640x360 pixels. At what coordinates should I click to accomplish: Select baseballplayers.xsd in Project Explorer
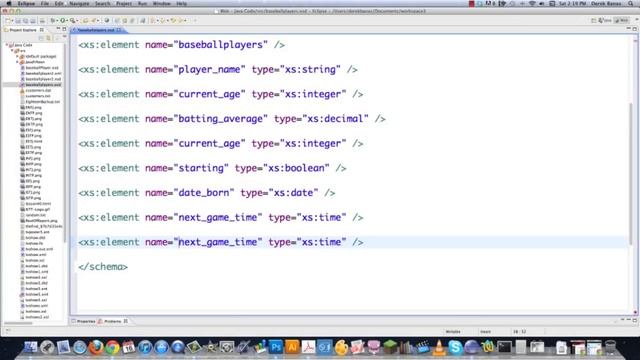[x=43, y=85]
